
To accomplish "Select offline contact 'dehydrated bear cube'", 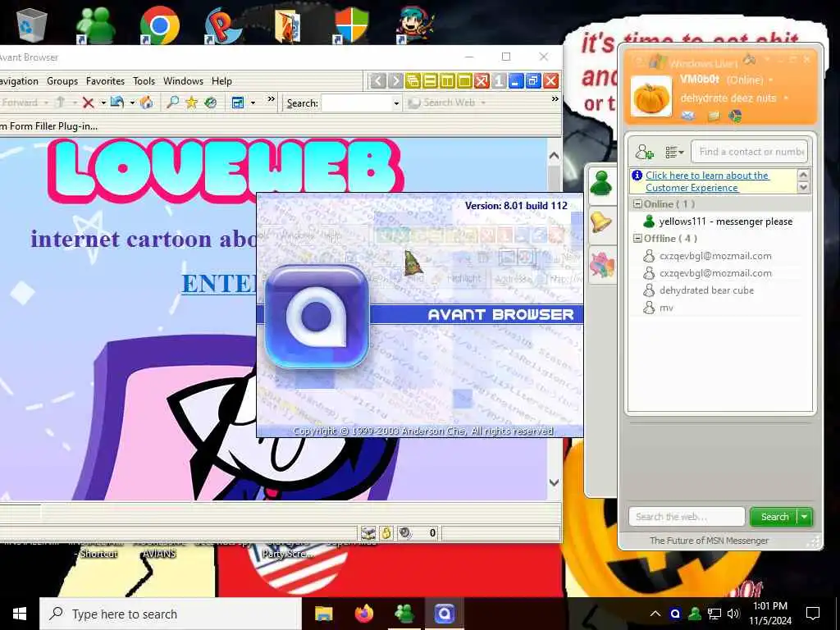I will coord(706,290).
